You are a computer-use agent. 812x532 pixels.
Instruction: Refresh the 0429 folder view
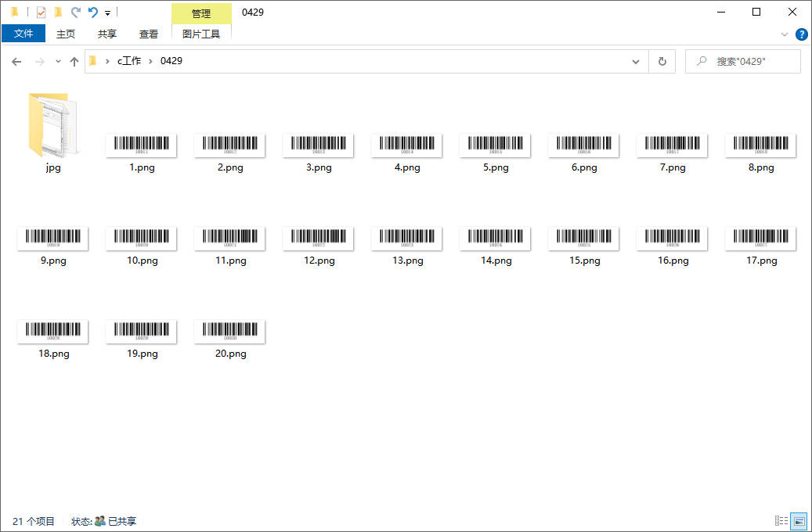662,62
